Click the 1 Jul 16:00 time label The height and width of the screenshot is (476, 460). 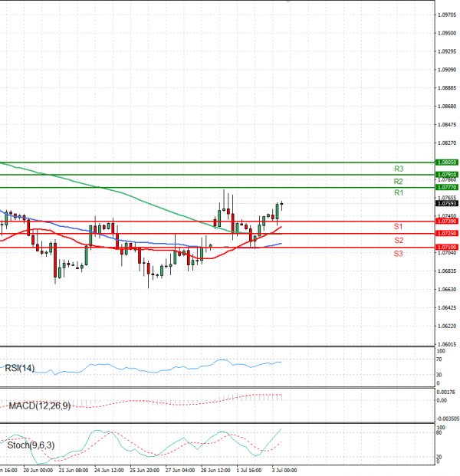(249, 471)
